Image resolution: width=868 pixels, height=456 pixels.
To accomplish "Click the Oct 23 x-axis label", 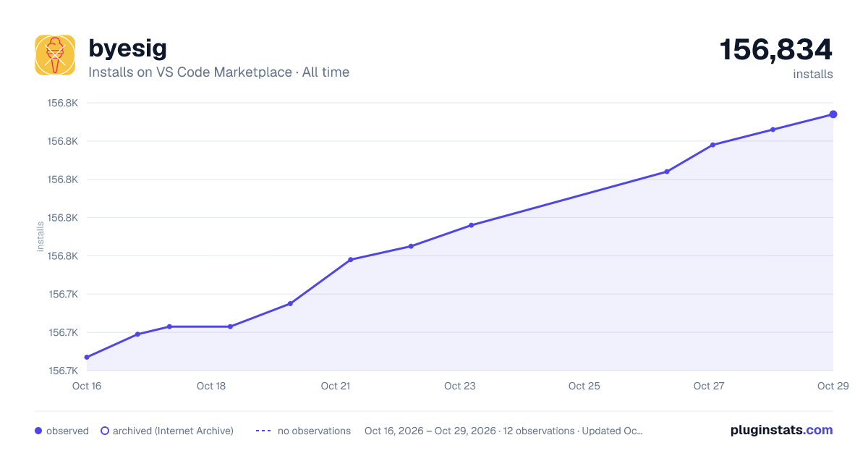I will pos(460,386).
